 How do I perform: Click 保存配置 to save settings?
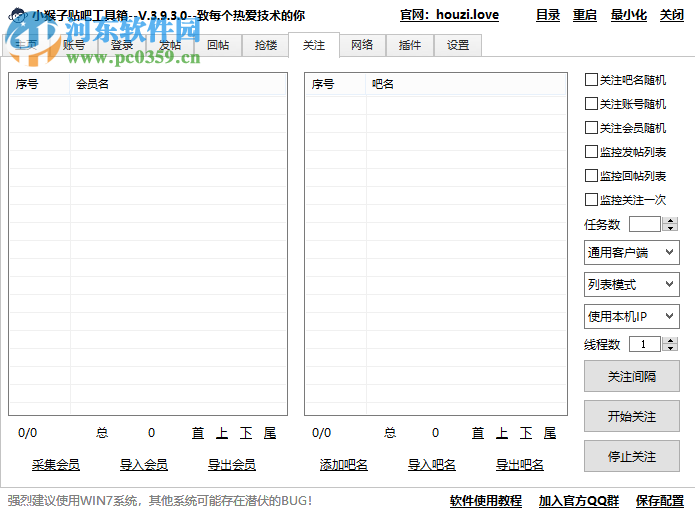[x=660, y=501]
